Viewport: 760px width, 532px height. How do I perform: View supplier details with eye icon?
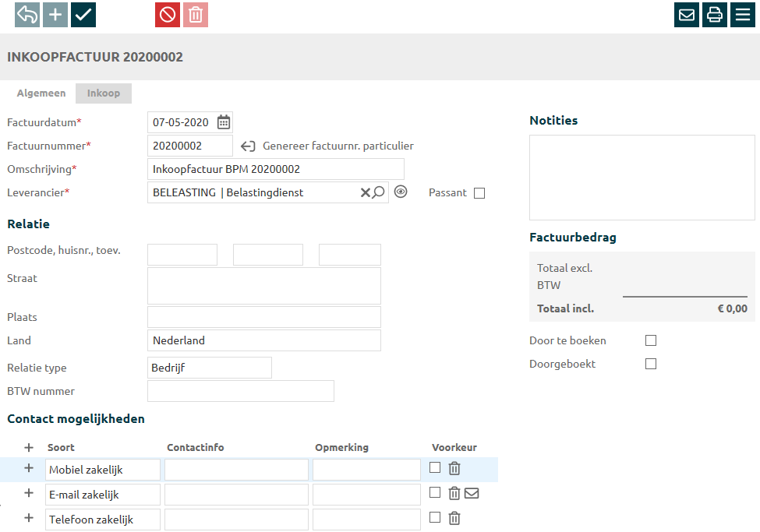(x=401, y=192)
